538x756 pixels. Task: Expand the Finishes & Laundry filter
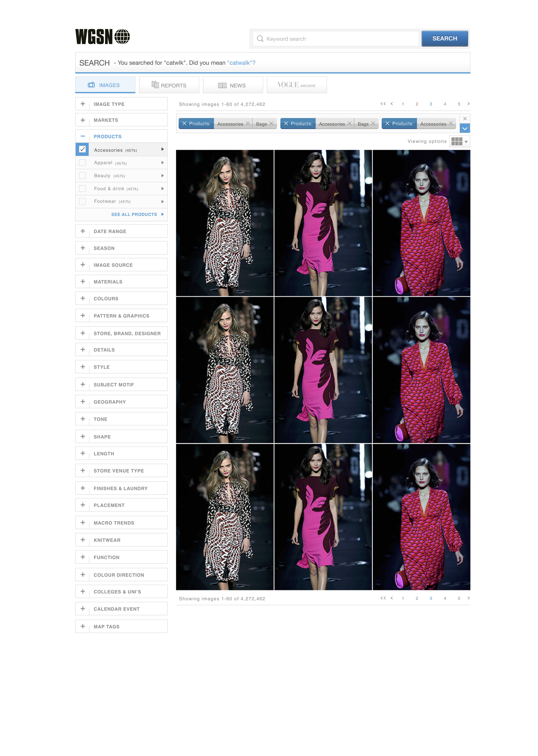click(x=121, y=488)
